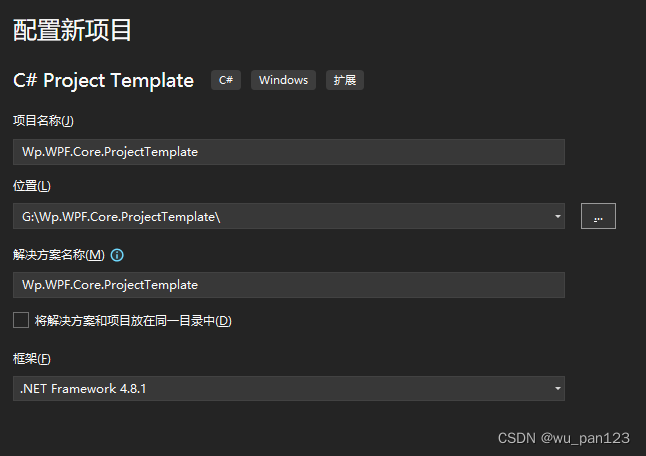Click the C# tag badge
The height and width of the screenshot is (456, 646).
[226, 80]
